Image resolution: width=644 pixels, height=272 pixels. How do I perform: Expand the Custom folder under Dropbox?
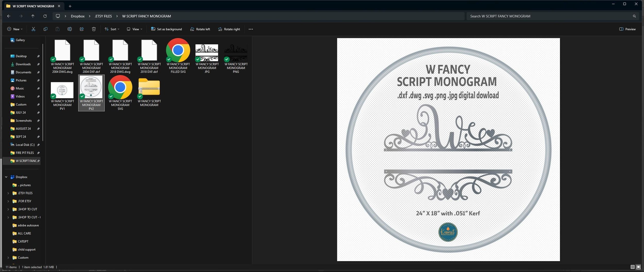(8, 258)
